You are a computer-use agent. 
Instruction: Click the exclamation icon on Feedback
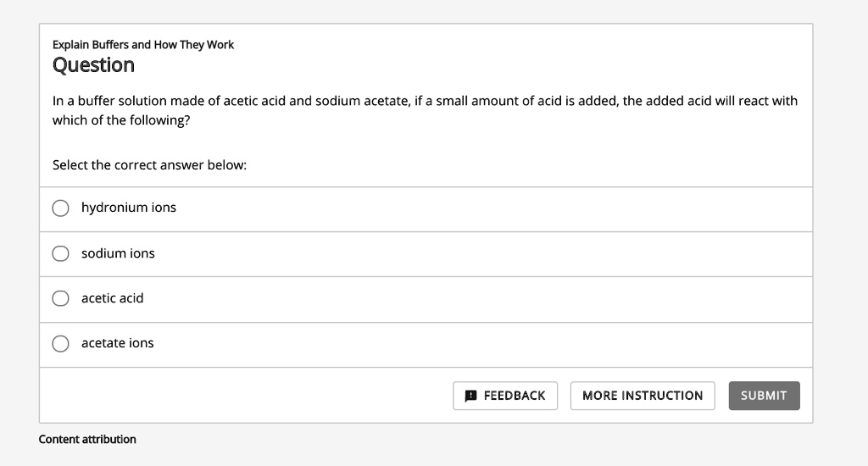coord(471,396)
